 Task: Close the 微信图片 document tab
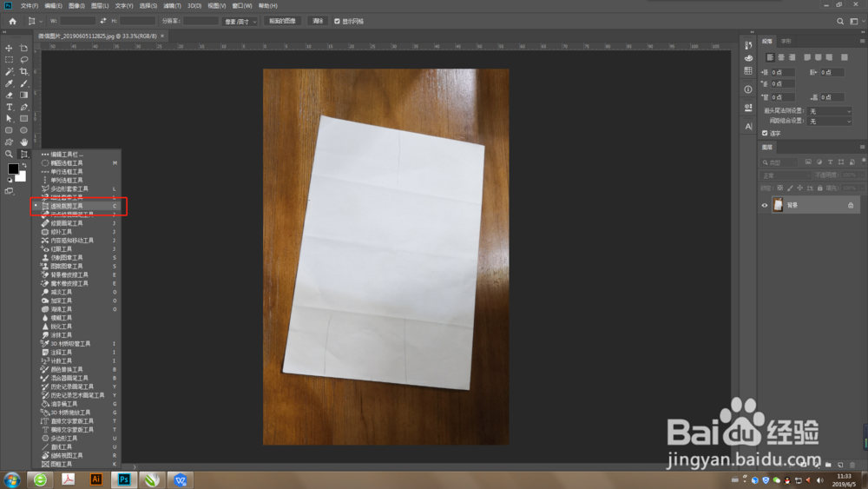(x=162, y=36)
